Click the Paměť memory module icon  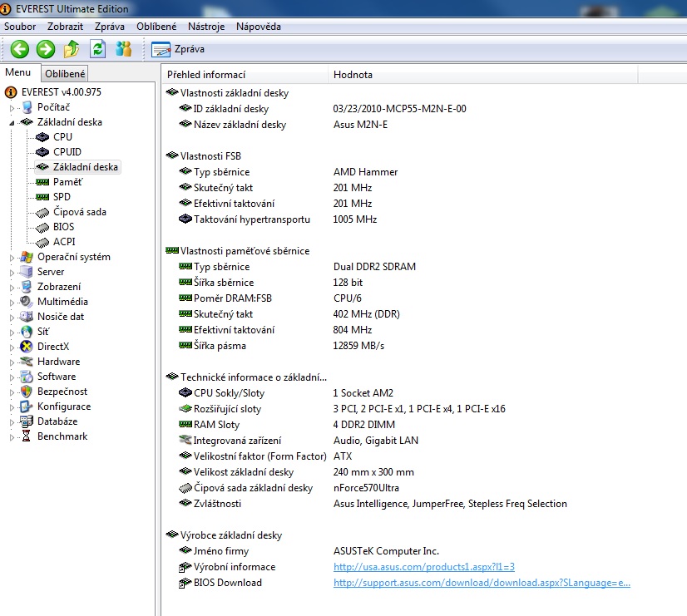pyautogui.click(x=42, y=182)
